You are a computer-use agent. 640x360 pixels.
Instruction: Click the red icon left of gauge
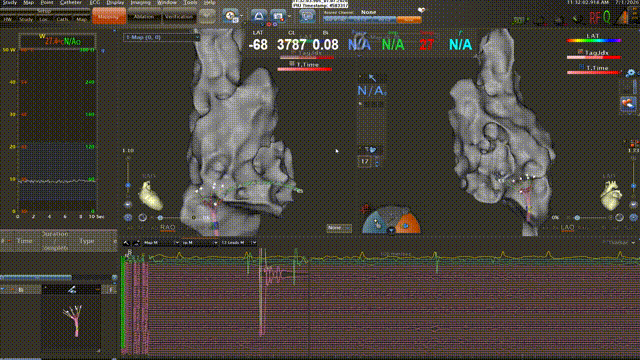(365, 209)
